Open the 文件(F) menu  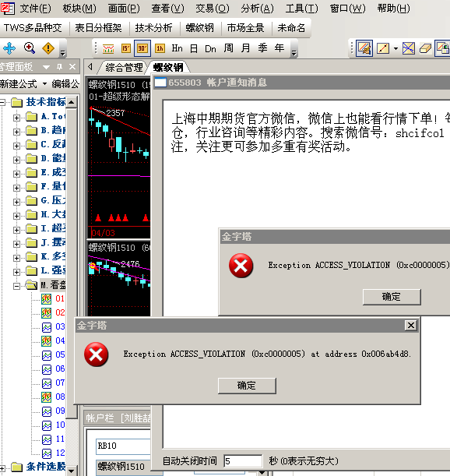[x=36, y=9]
